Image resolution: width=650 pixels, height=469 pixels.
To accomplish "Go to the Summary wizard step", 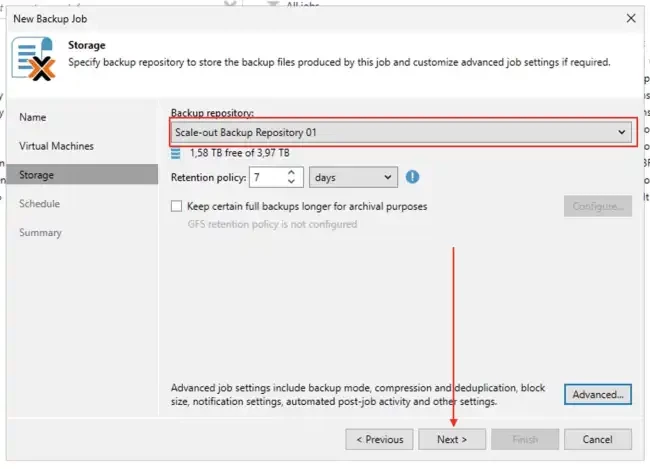I will pyautogui.click(x=40, y=233).
